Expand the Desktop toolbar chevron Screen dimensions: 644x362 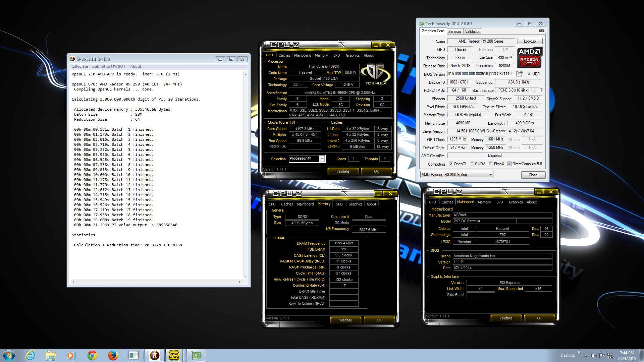click(x=579, y=352)
